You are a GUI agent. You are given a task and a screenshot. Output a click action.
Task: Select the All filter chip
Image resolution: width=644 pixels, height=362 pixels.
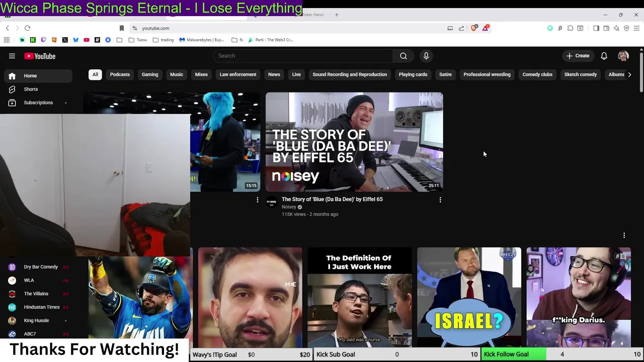point(95,74)
